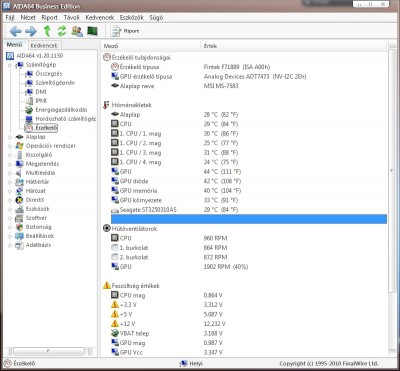Select the Alaplap neve row
400x371 pixels.
[x=249, y=86]
